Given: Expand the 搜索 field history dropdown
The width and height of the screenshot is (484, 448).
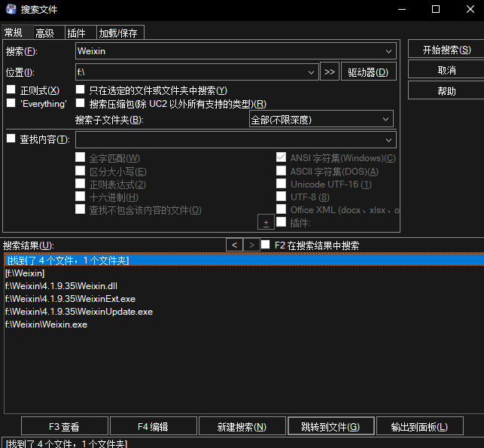Looking at the screenshot, I should 388,51.
